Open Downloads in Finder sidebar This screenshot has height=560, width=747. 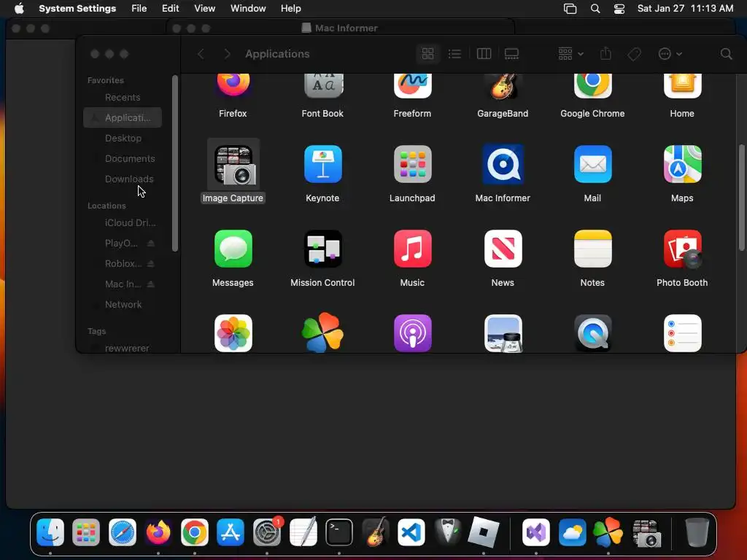[123, 179]
